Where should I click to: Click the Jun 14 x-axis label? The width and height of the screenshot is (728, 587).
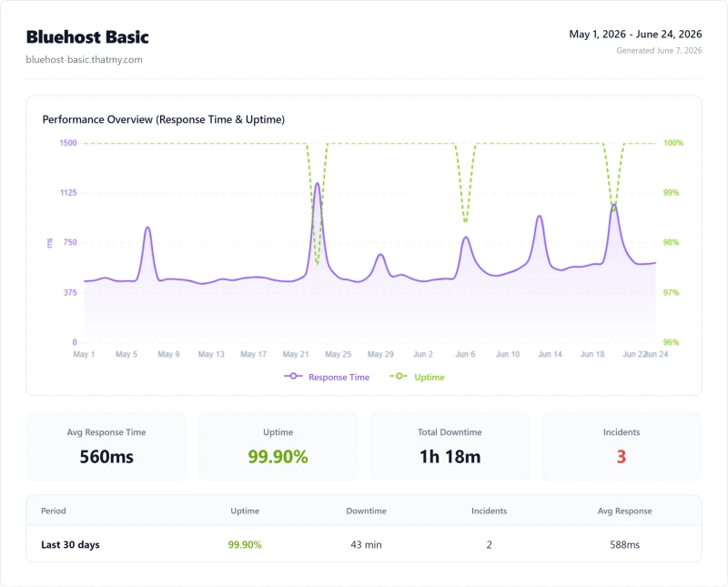tap(550, 354)
